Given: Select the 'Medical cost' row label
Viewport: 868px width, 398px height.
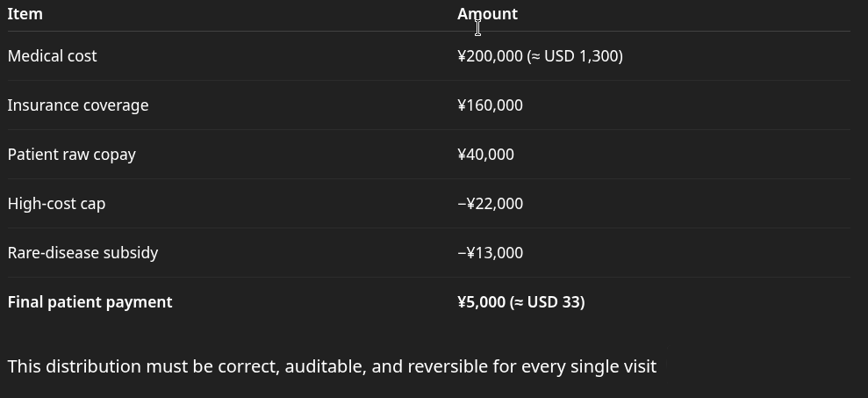Looking at the screenshot, I should [52, 56].
